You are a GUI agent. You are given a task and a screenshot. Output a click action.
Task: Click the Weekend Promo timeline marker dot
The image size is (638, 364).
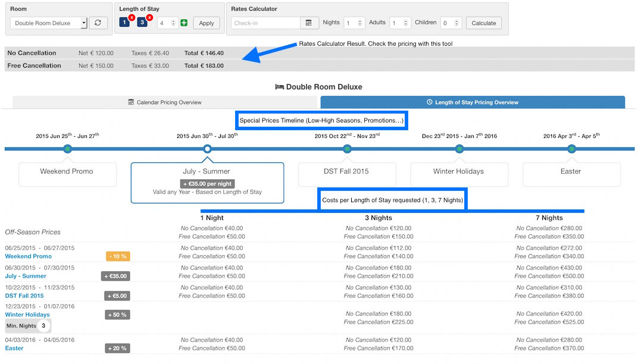pos(67,149)
